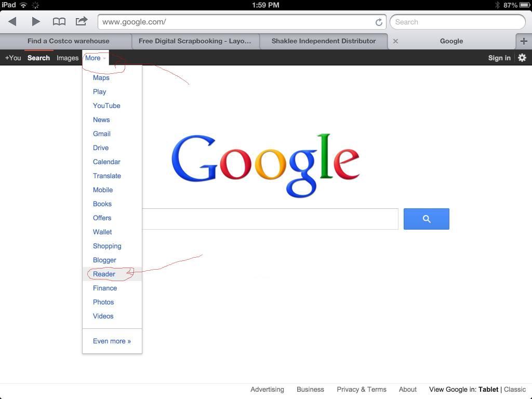Select Search in the Google bar
The width and height of the screenshot is (532, 399).
tap(38, 58)
